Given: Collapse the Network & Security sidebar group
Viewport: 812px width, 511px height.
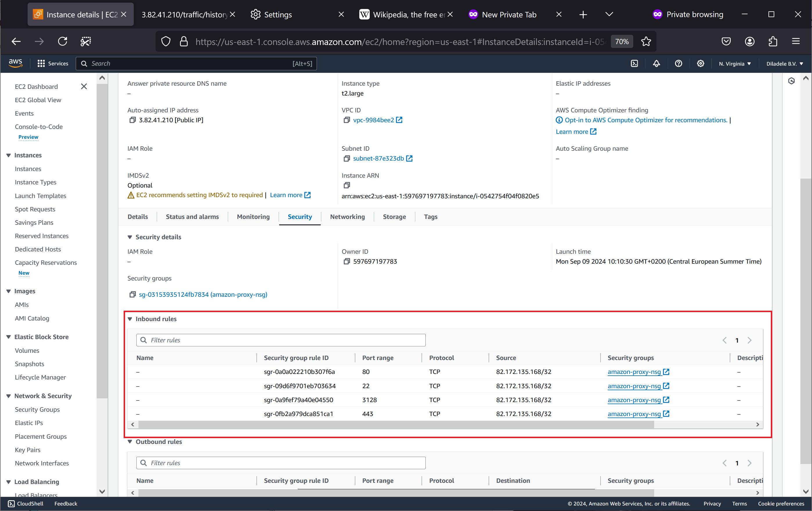Looking at the screenshot, I should pos(9,396).
